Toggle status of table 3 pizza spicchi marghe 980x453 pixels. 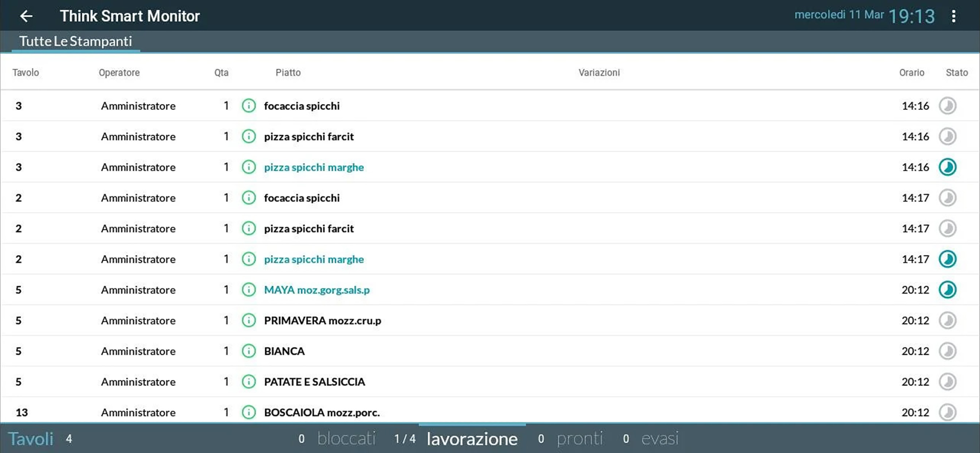coord(947,167)
